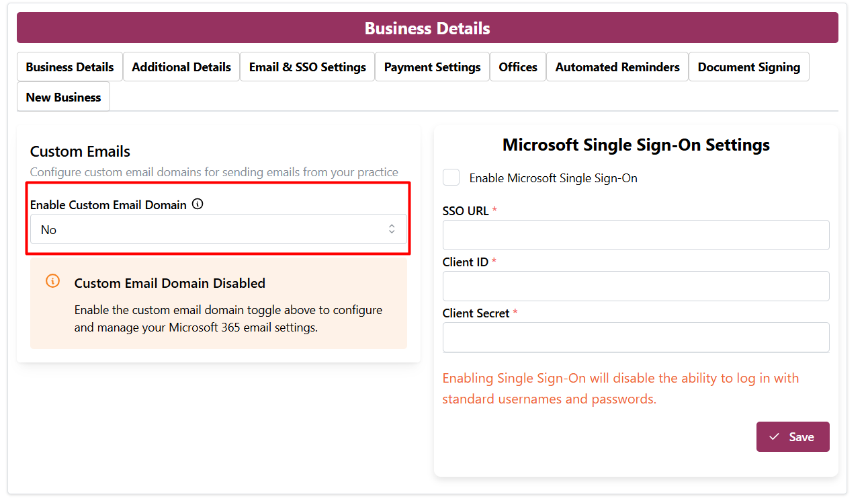Click the info icon beside Enable Custom Email Domain
Image resolution: width=868 pixels, height=503 pixels.
(x=198, y=204)
